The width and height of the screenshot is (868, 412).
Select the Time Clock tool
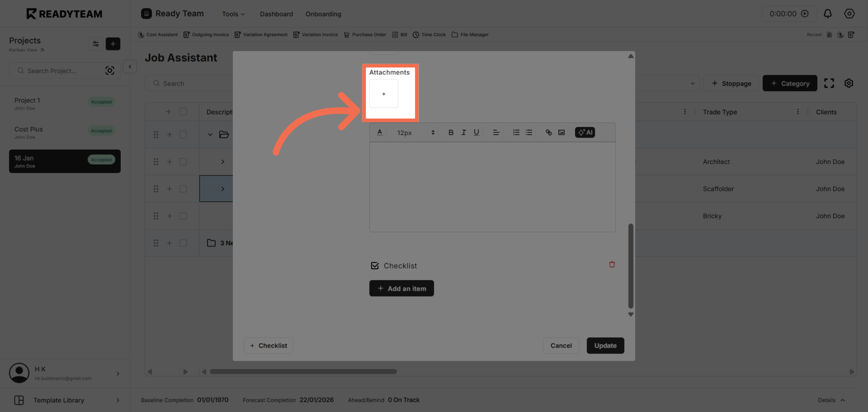(429, 34)
